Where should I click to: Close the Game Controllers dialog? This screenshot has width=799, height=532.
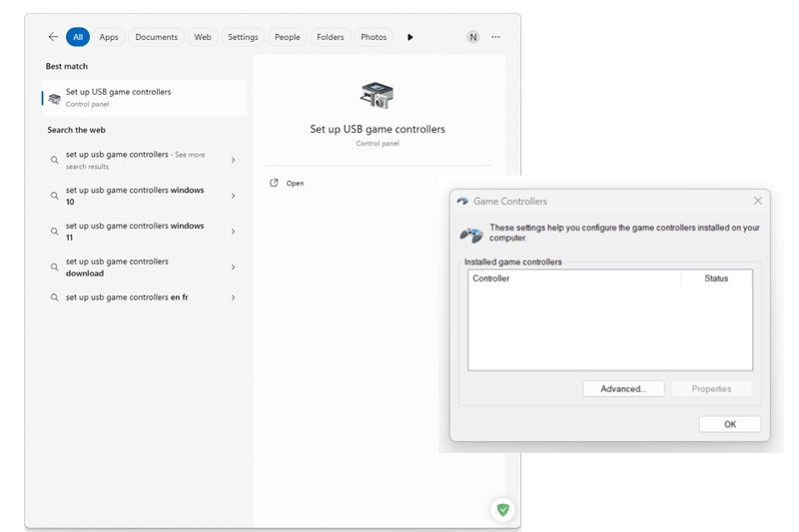coord(758,201)
